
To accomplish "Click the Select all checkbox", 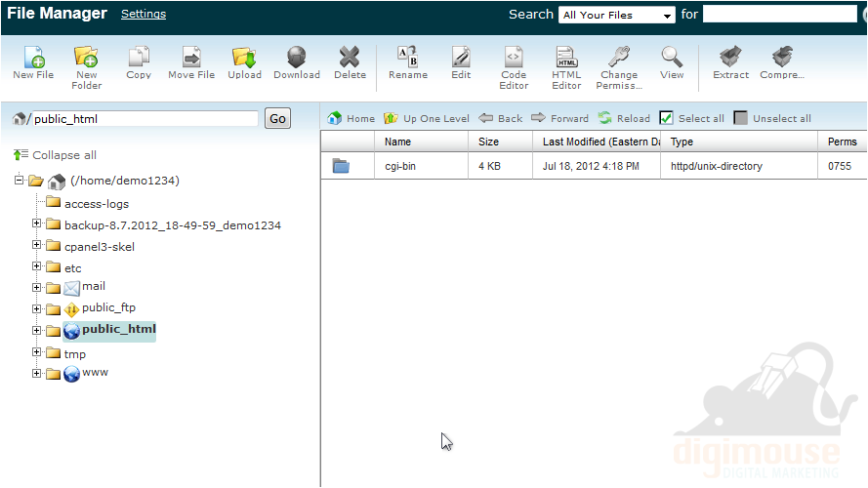I will pos(666,118).
